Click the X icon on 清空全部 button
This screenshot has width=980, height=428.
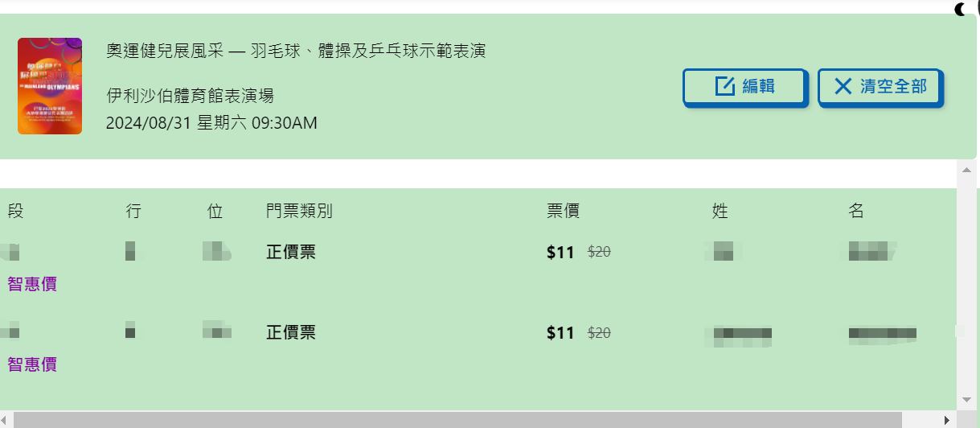843,86
